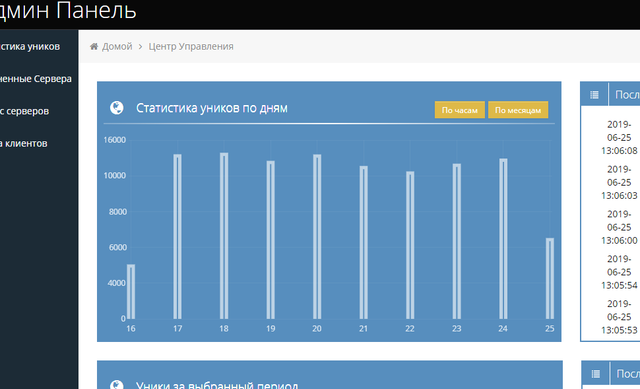Screen dimensions: 640x389
Task: Click the timestamp entry 13:05:53
Action: point(619,317)
